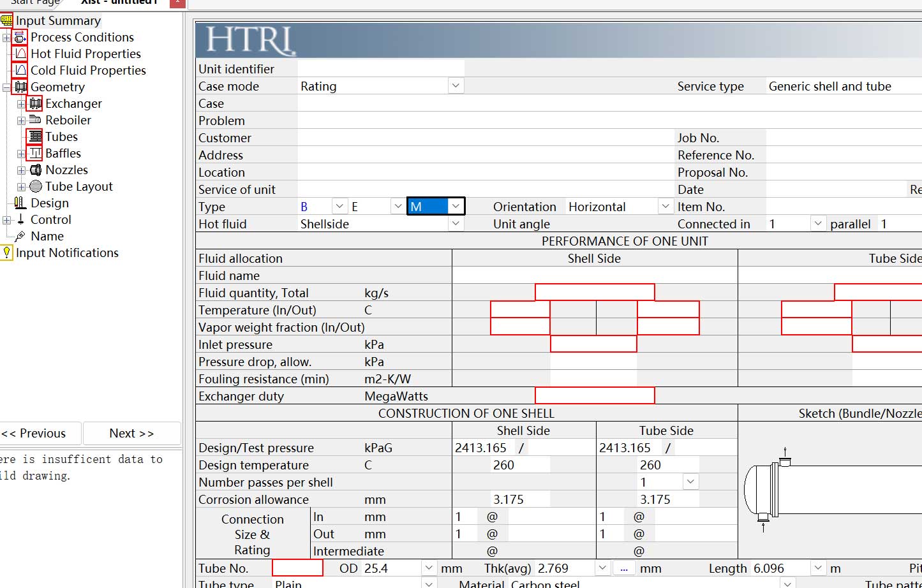Viewport: 922px width, 588px height.
Task: Open the Orientation dropdown
Action: [x=665, y=207]
